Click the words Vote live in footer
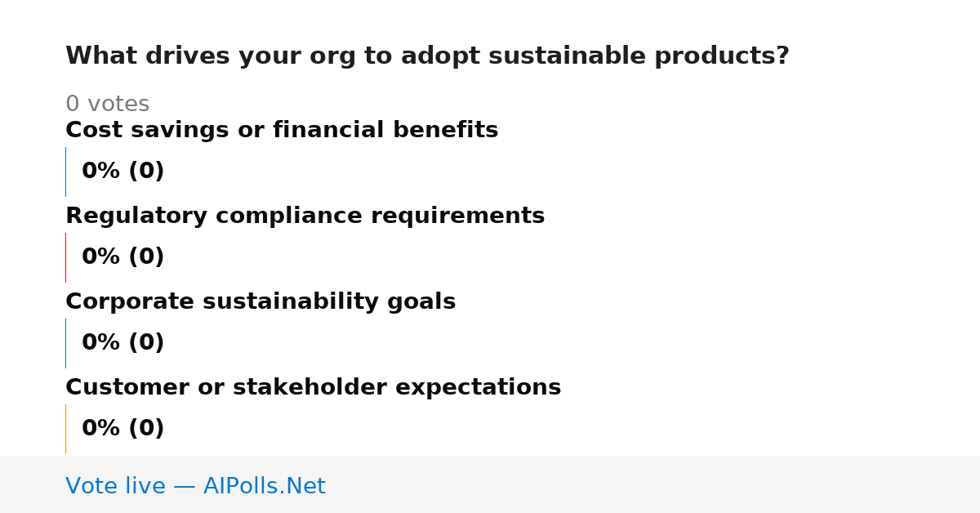The height and width of the screenshot is (513, 980). click(115, 486)
